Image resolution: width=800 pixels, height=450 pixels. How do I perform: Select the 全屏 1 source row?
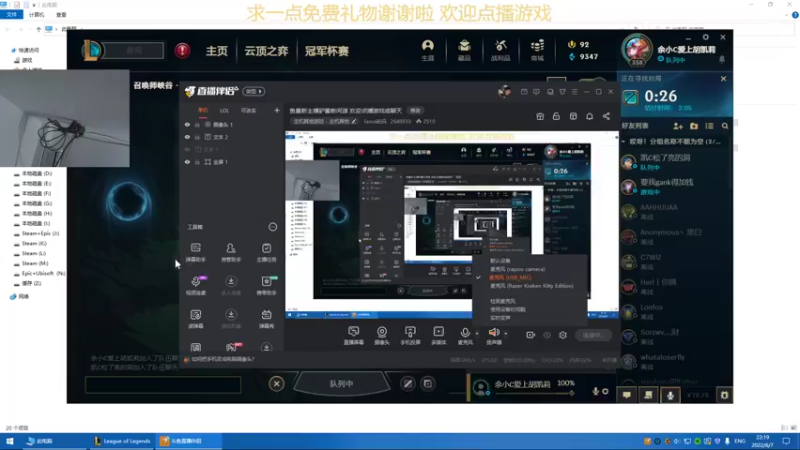click(x=232, y=162)
